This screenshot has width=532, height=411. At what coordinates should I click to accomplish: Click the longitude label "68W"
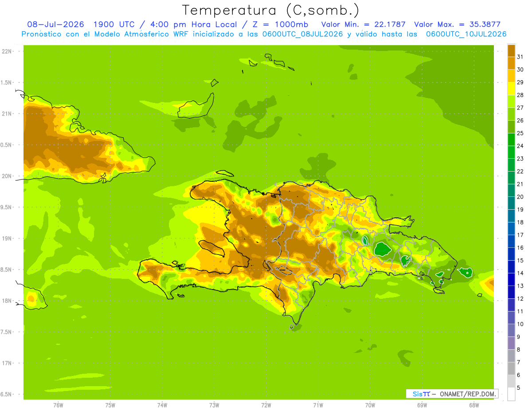[474, 405]
